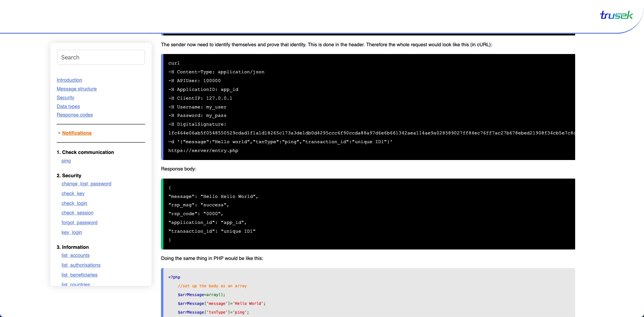Click the '-H ClientIP: 127.0.0.1' line
The width and height of the screenshot is (644, 317).
click(200, 98)
